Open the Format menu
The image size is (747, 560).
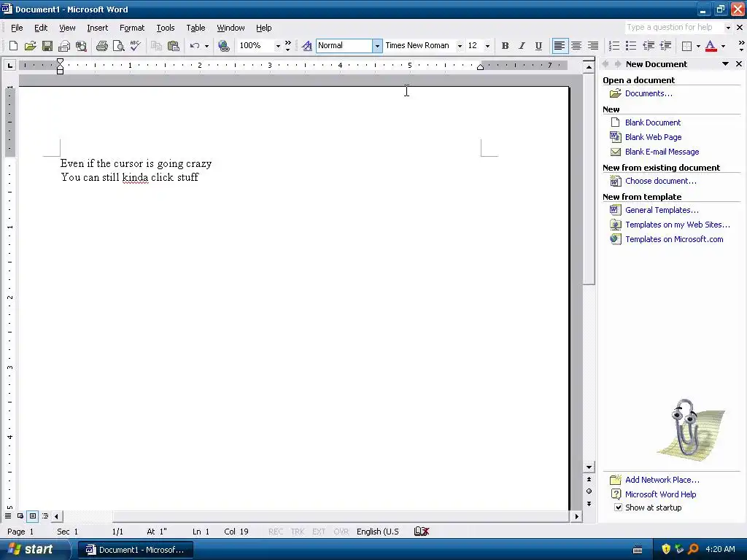132,28
